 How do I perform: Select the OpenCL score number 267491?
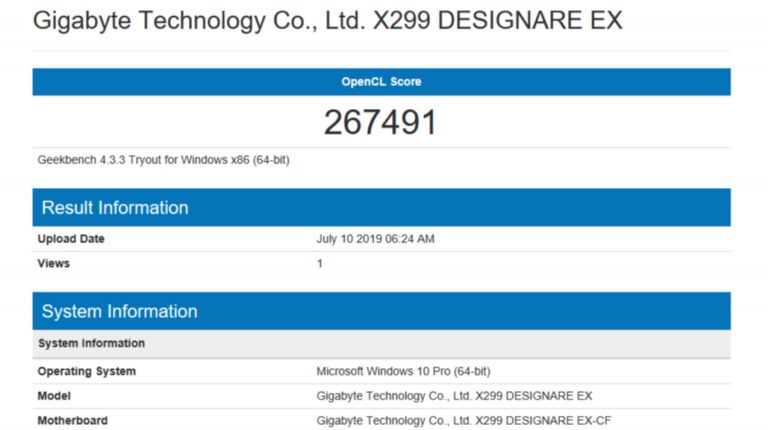[x=381, y=122]
